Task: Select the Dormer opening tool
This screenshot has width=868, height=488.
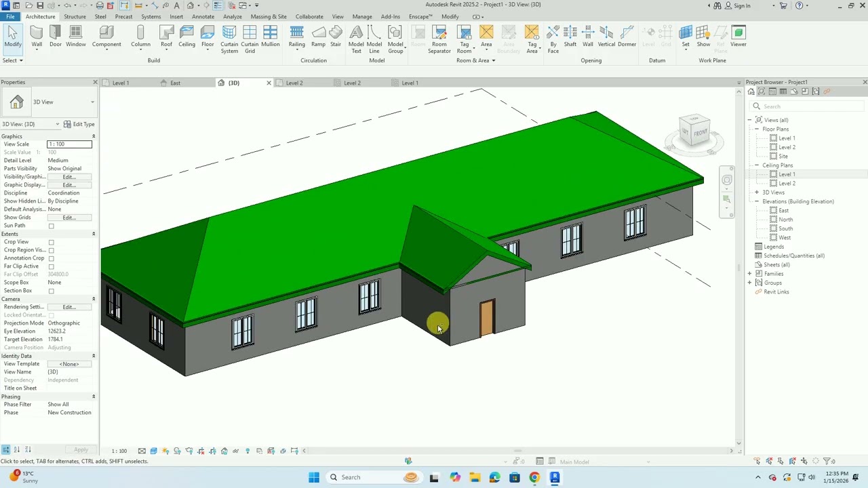Action: point(627,37)
